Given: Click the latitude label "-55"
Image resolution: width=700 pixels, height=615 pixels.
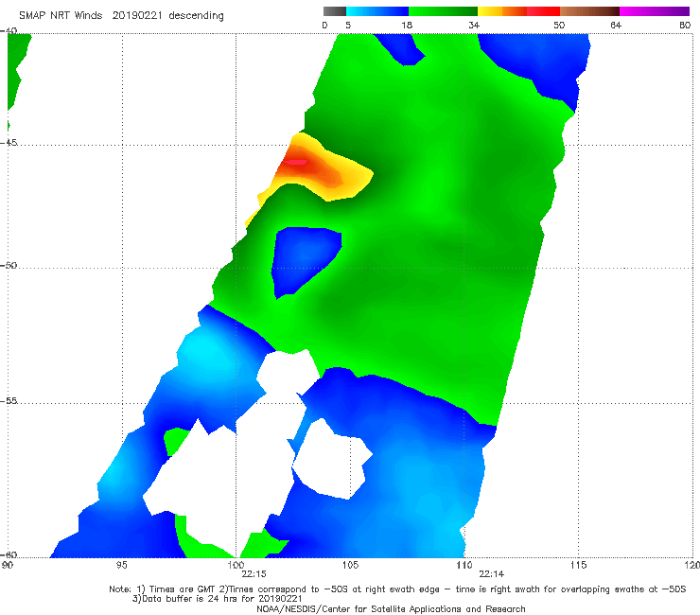Looking at the screenshot, I should pyautogui.click(x=9, y=401).
